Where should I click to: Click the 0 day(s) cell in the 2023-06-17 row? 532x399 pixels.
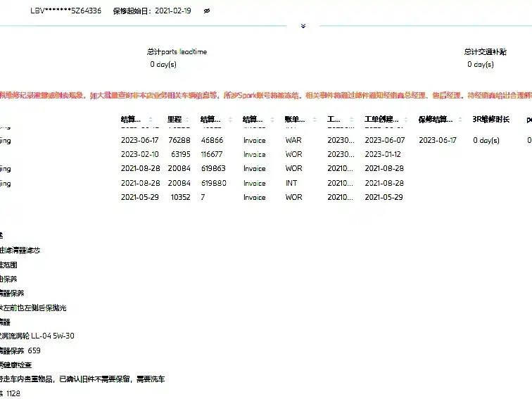pyautogui.click(x=486, y=140)
